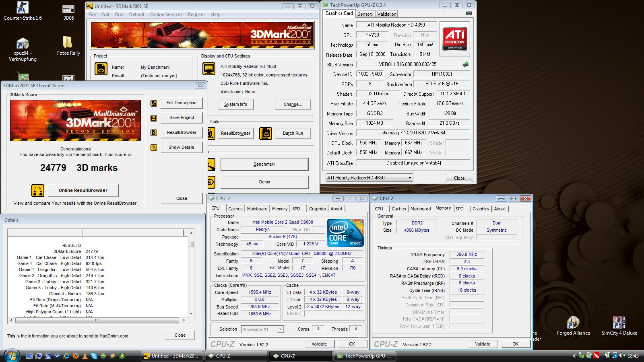Open the cpuz64 Verknüpfung desktop shortcut
The width and height of the screenshot is (644, 362).
(x=23, y=50)
